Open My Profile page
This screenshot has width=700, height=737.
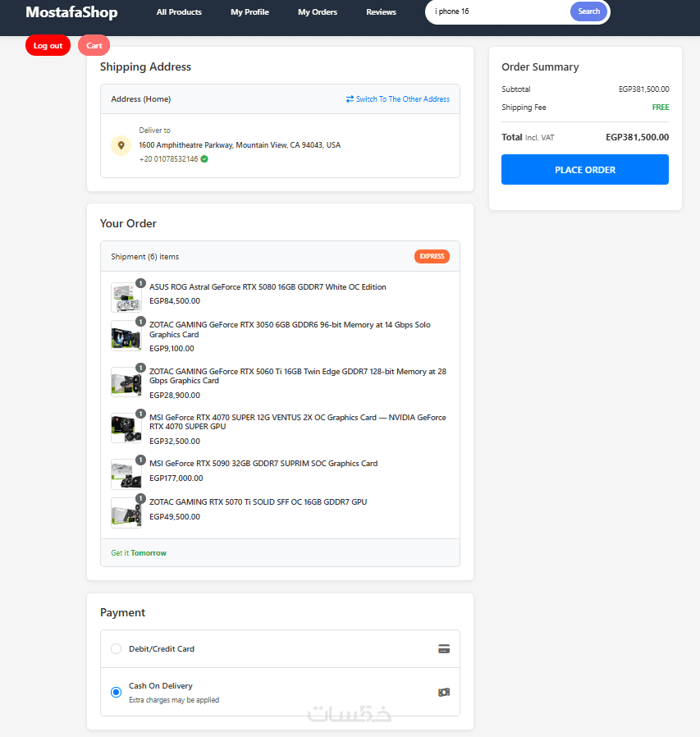[249, 12]
